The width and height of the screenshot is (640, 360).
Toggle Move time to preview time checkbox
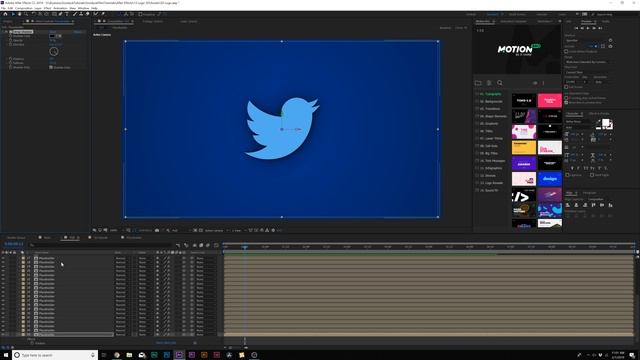pos(566,102)
